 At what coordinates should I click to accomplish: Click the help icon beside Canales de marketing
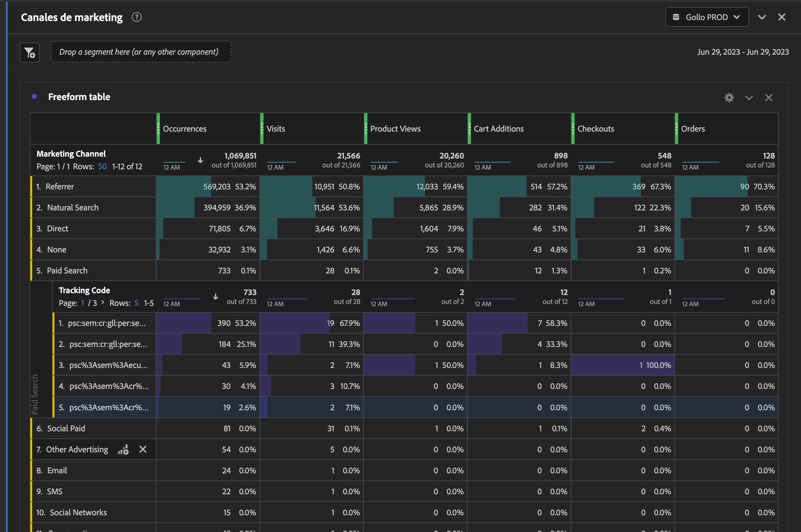(x=136, y=17)
